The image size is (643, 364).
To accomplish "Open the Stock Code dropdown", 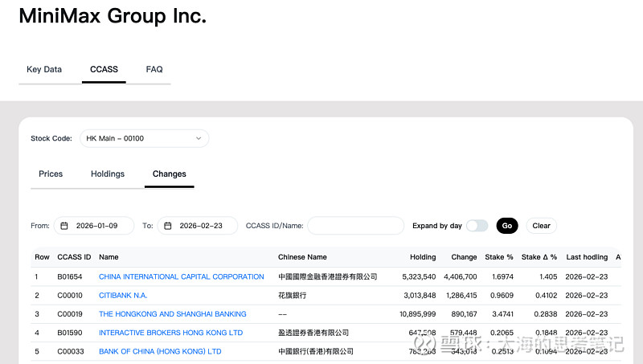I will (x=143, y=138).
